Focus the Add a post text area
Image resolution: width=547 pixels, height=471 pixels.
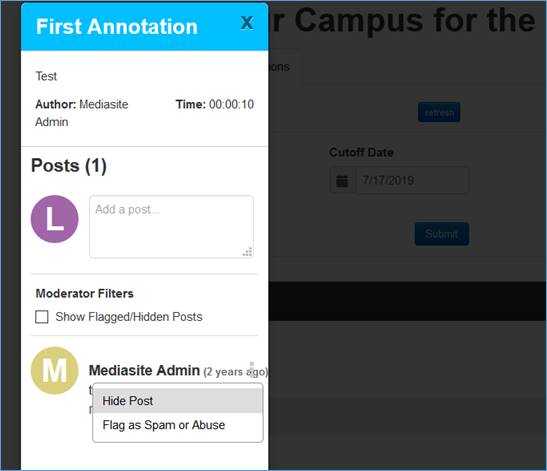coord(171,227)
